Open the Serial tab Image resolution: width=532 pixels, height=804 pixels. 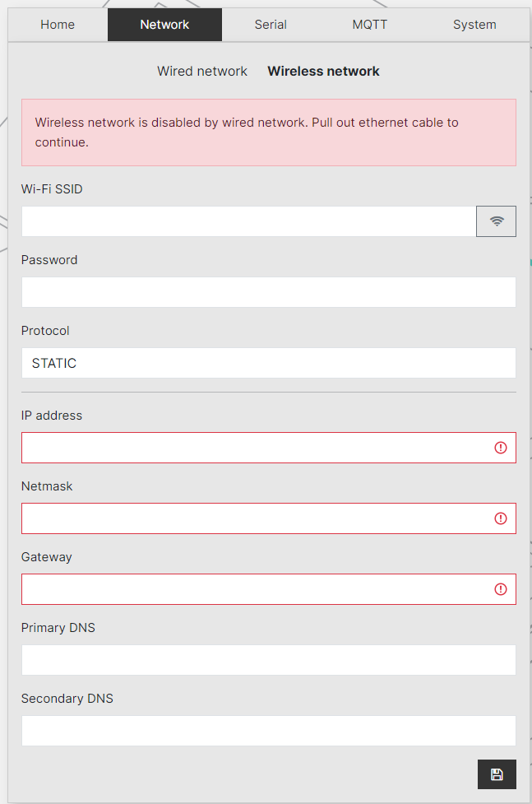pos(271,24)
